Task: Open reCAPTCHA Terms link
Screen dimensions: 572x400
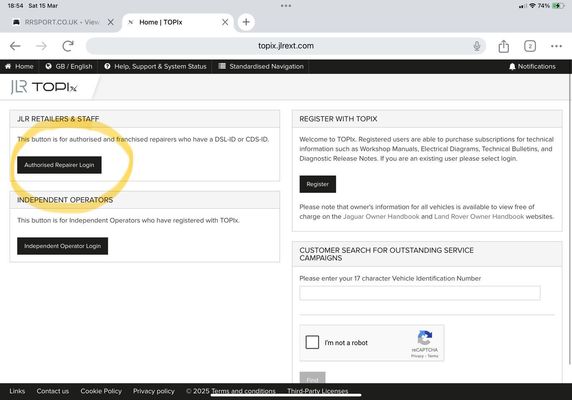Action: tap(433, 356)
